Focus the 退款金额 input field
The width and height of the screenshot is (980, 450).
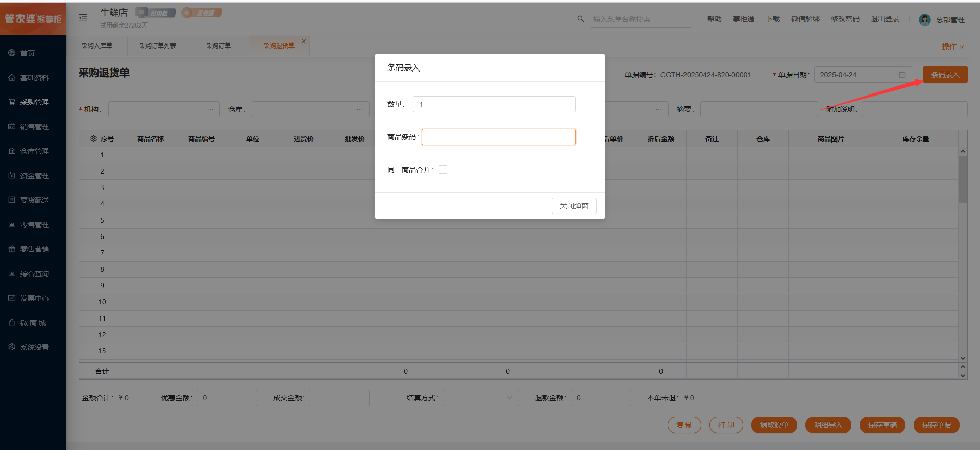pos(601,398)
